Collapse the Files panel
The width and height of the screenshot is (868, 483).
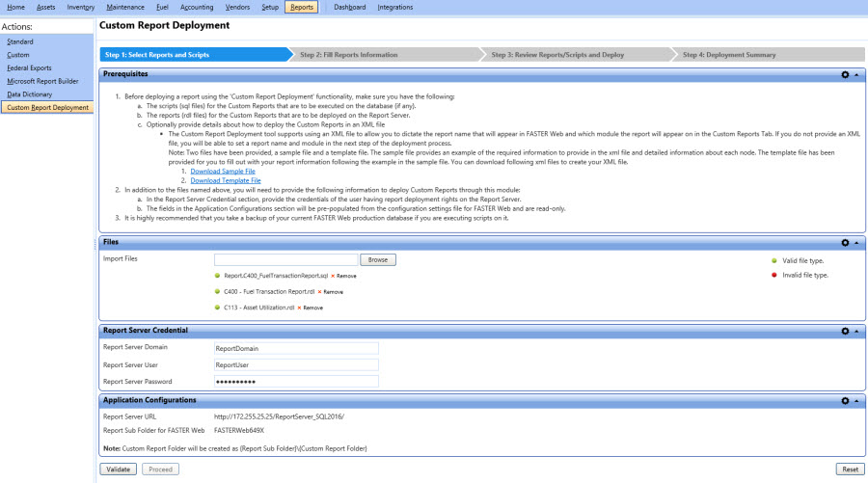(857, 243)
